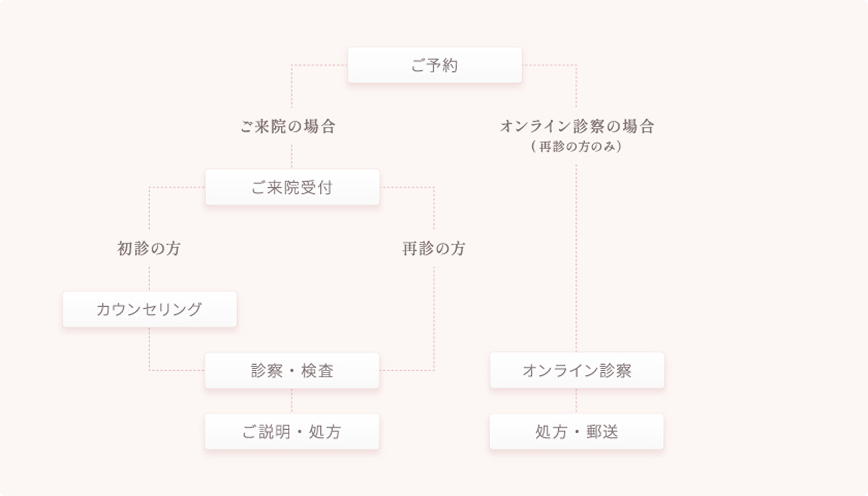Select the (再診の方のみ) note text
The image size is (868, 496).
pyautogui.click(x=577, y=147)
